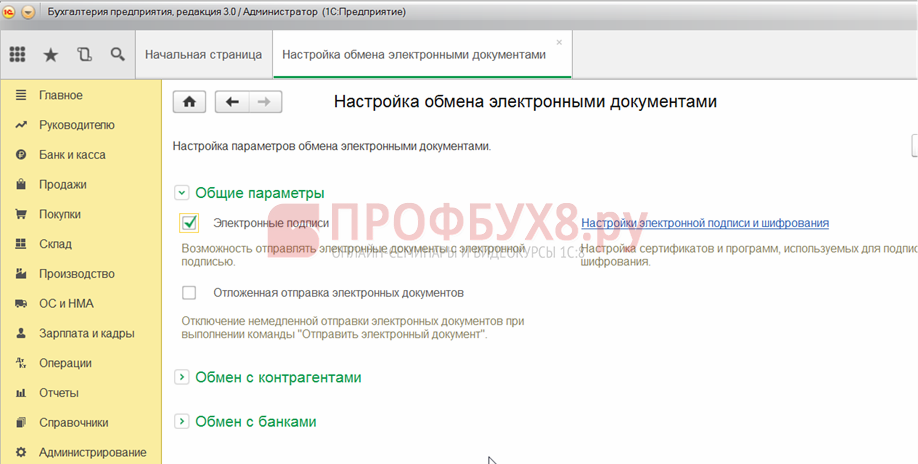Click the Продажи shopping bag icon

(21, 184)
